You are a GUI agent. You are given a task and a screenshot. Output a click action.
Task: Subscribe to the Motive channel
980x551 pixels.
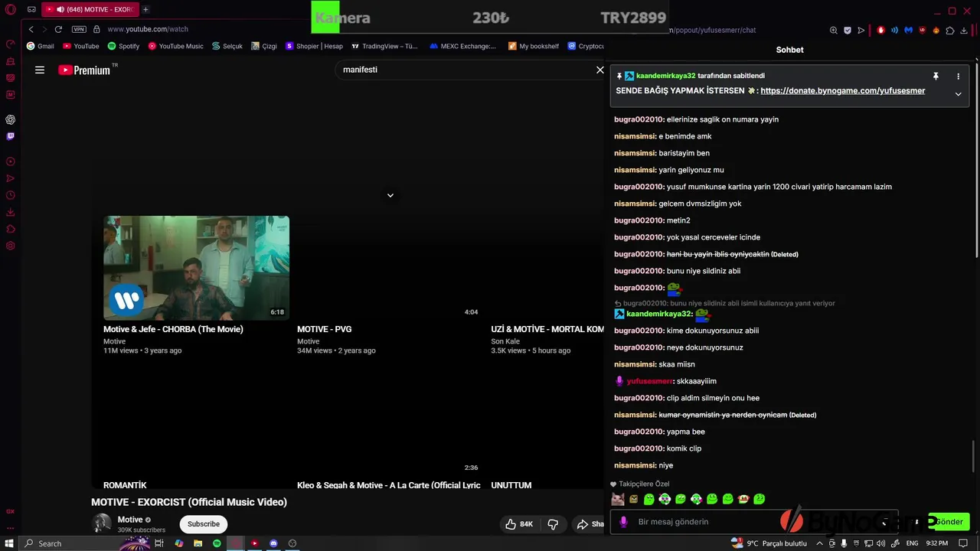click(204, 524)
